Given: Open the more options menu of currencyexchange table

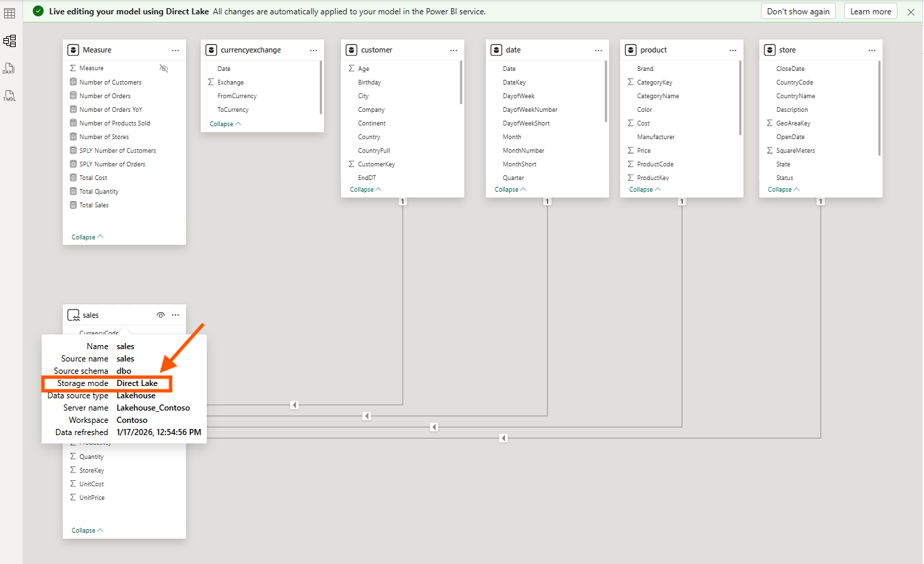Looking at the screenshot, I should coord(313,50).
